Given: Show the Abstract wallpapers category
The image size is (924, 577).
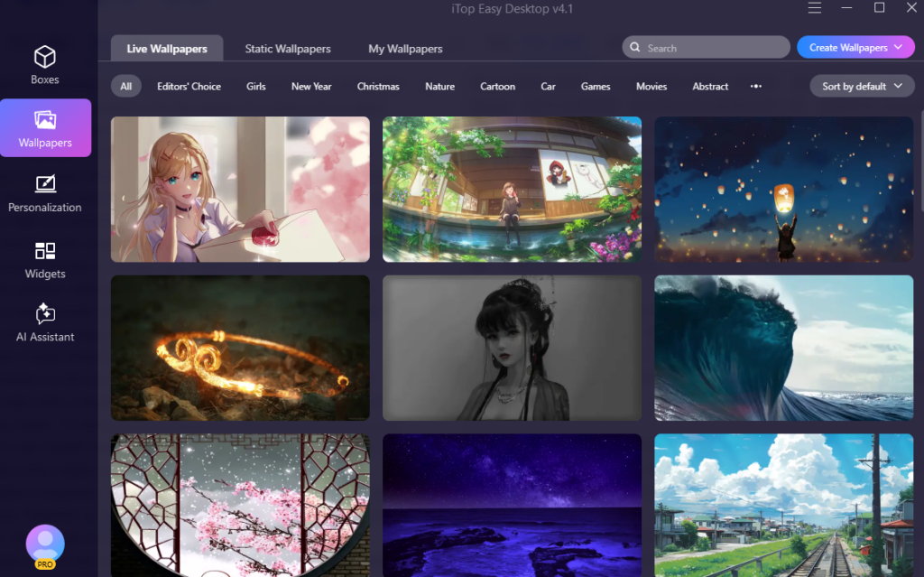Looking at the screenshot, I should [710, 87].
